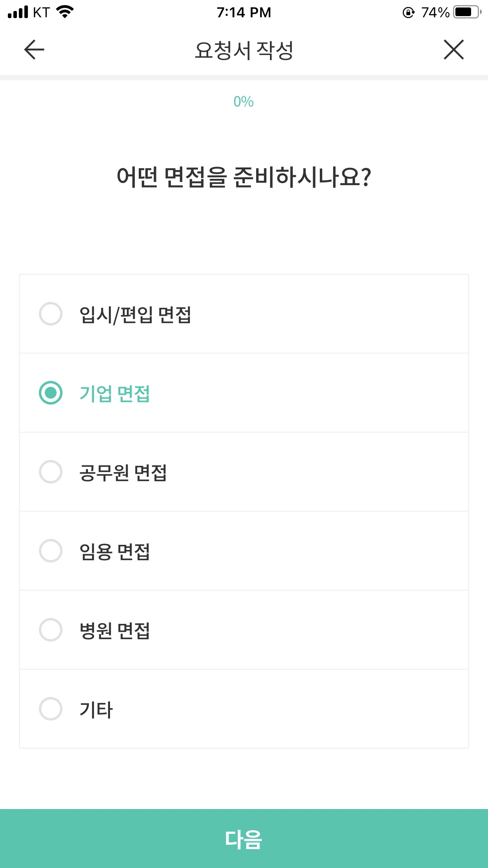Tap the 요청서 작성 header title

[244, 50]
